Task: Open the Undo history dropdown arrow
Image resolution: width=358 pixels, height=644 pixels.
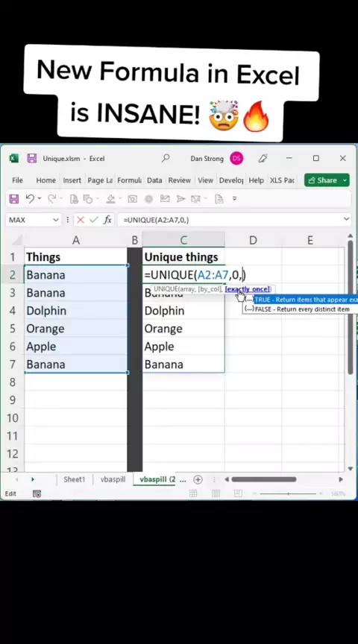Action: click(x=40, y=198)
